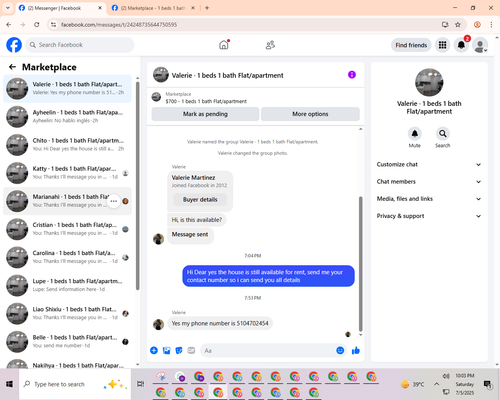Choose a sticker from the sticker icon

[179, 350]
